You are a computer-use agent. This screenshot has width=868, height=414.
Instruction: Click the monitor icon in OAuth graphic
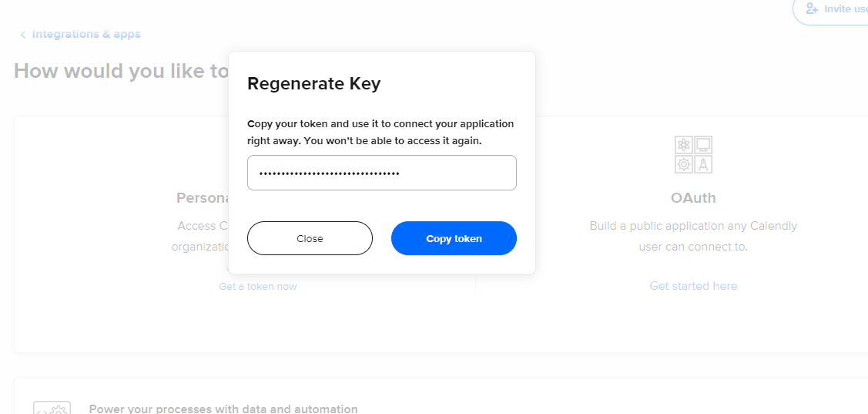coord(703,145)
